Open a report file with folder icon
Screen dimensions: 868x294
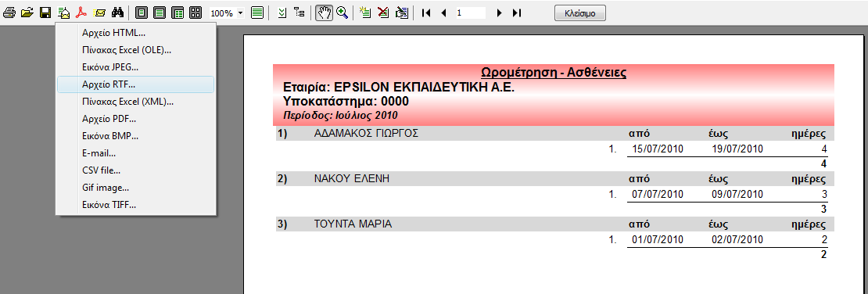[27, 13]
